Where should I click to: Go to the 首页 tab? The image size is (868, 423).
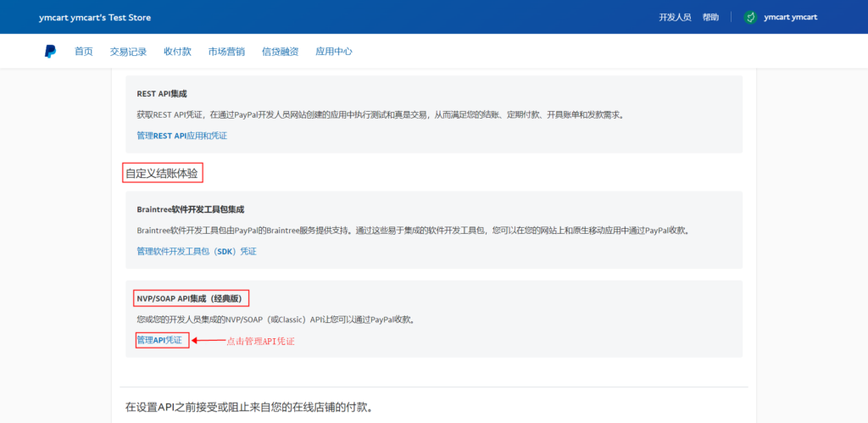pos(84,52)
